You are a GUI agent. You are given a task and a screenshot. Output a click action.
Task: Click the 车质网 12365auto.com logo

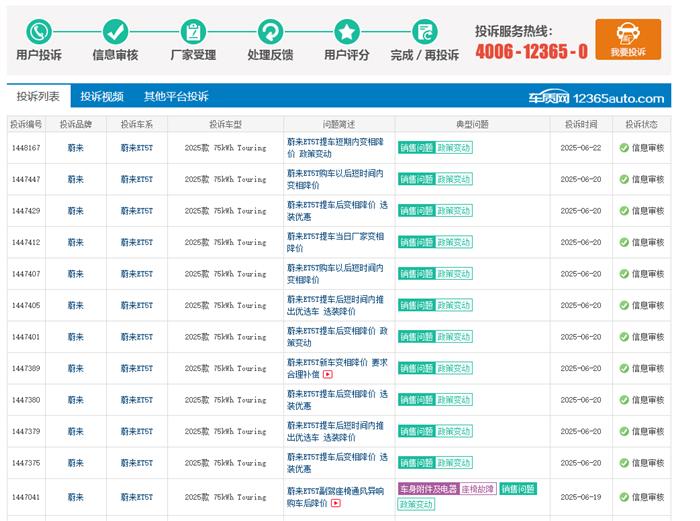pos(596,97)
